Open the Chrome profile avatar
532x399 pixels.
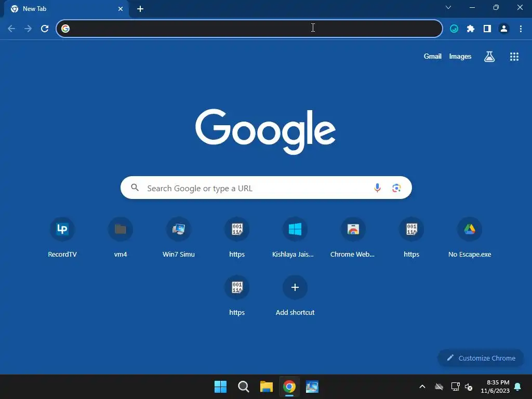504,29
